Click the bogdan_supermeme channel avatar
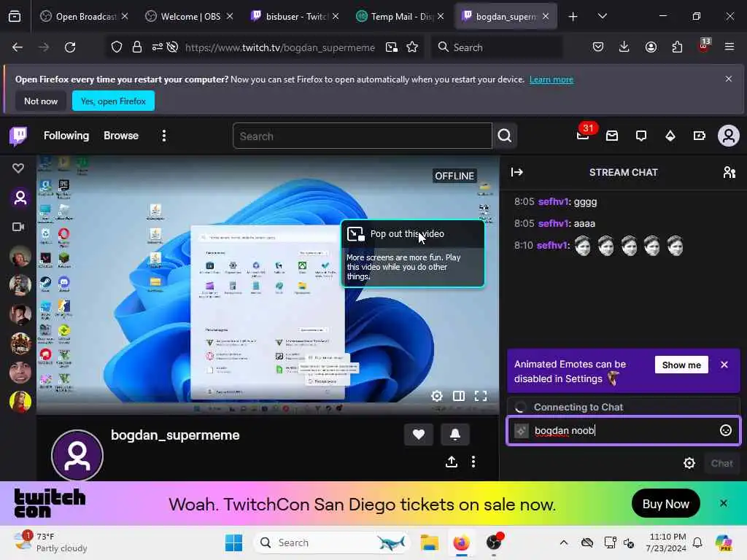 77,456
